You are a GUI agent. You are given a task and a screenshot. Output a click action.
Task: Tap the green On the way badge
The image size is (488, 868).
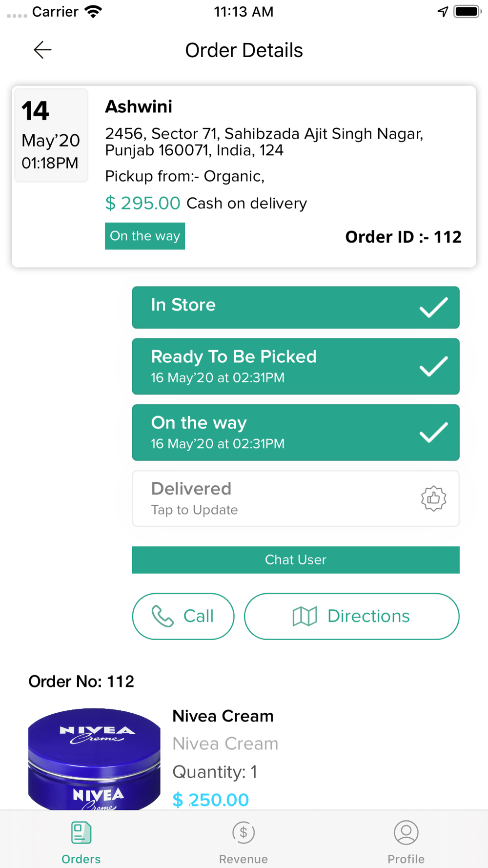pyautogui.click(x=145, y=236)
